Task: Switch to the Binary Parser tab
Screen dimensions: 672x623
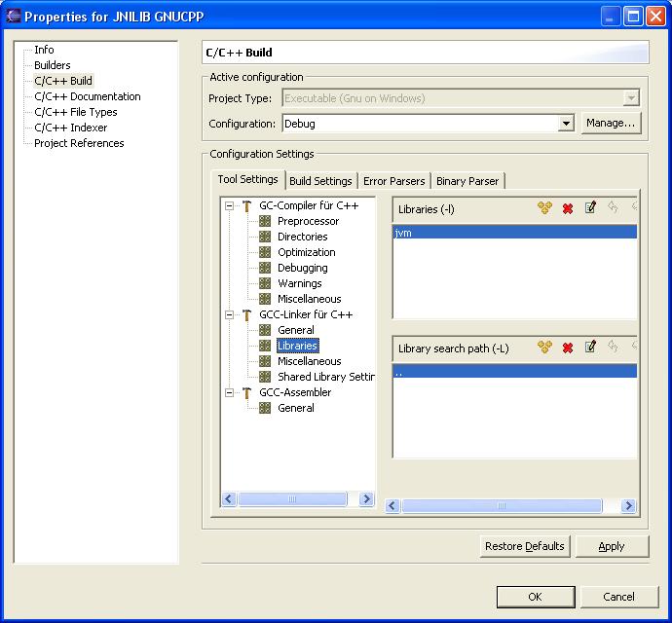Action: pyautogui.click(x=467, y=181)
